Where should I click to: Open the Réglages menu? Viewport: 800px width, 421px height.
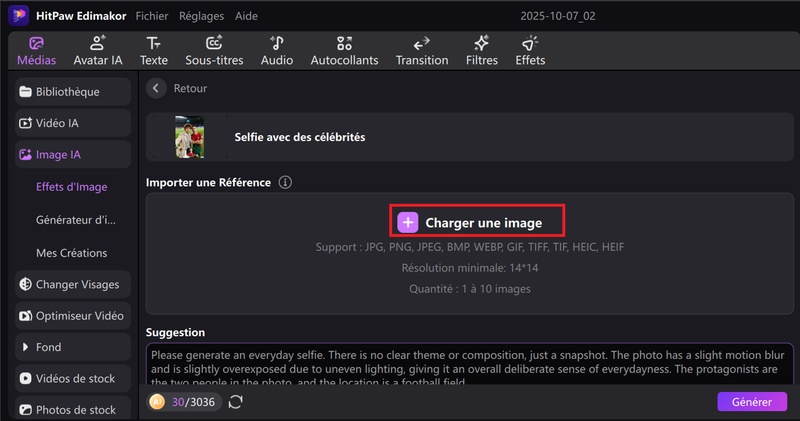[201, 17]
